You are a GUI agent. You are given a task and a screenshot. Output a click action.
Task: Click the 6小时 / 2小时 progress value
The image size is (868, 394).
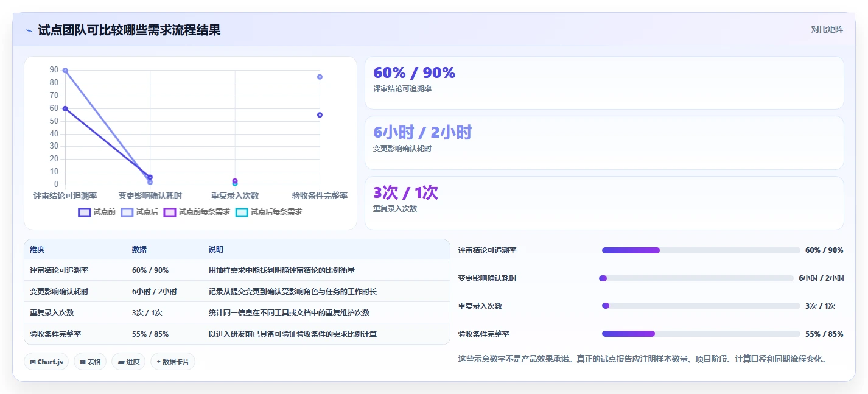pyautogui.click(x=821, y=278)
